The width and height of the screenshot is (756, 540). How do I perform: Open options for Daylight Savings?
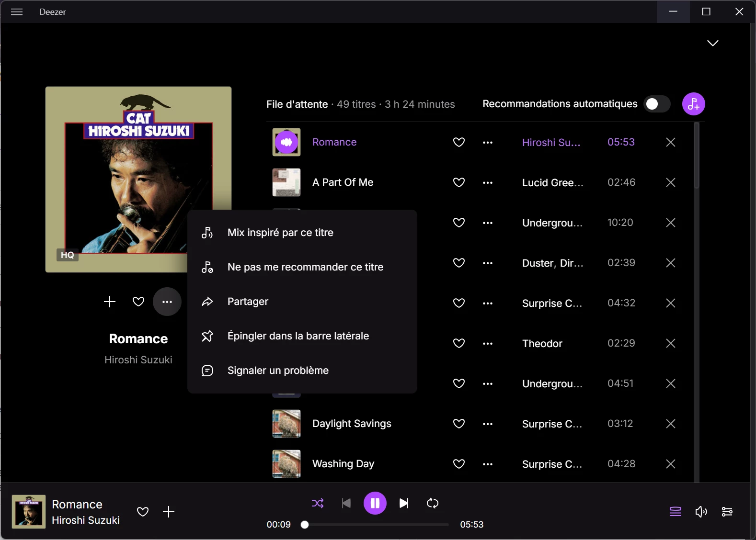point(488,424)
